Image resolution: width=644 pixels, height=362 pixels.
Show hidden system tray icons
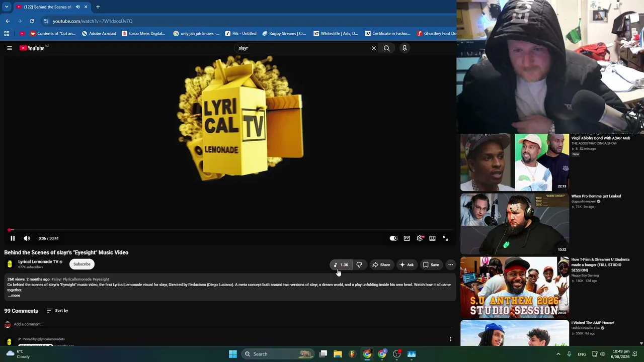558,354
